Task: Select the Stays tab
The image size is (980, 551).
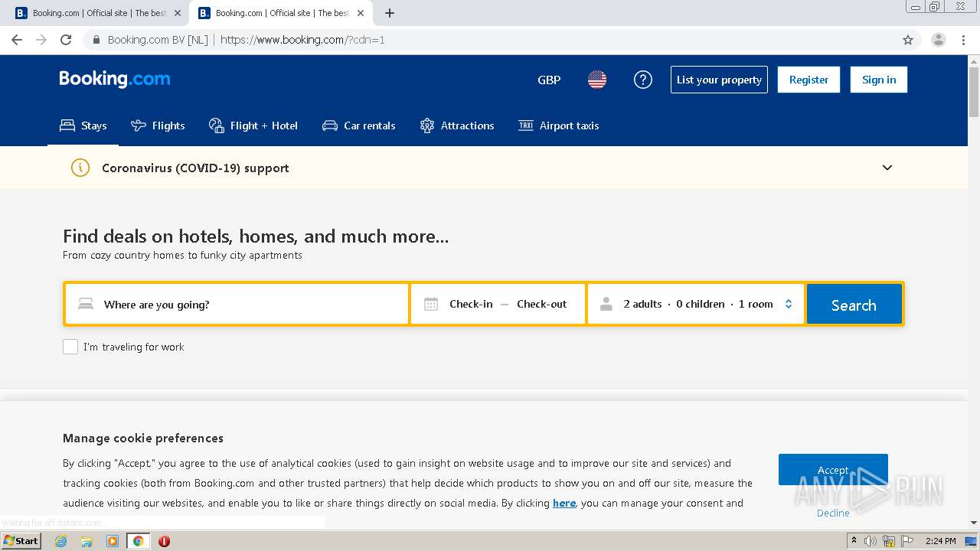Action: [x=83, y=126]
